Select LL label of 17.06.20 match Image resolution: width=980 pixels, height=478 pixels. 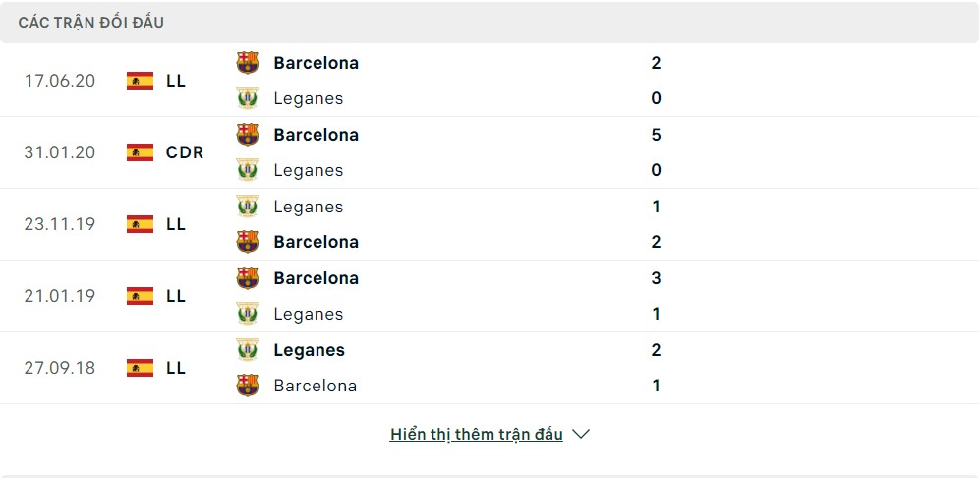coord(176,81)
